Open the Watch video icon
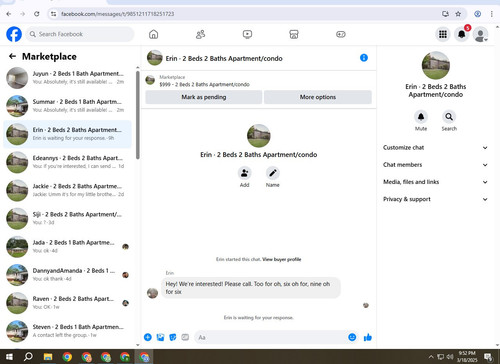Screen dimensions: 500x364 (x=247, y=34)
